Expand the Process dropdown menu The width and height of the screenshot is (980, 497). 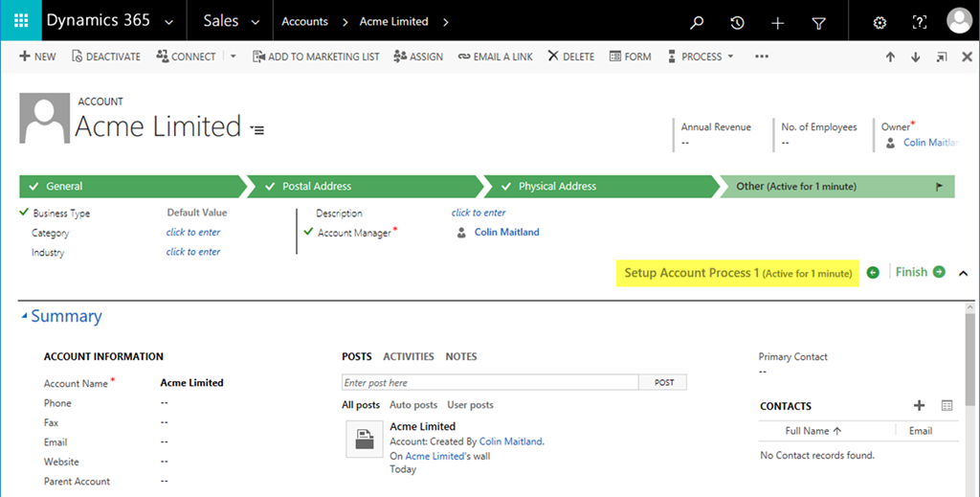pos(708,56)
